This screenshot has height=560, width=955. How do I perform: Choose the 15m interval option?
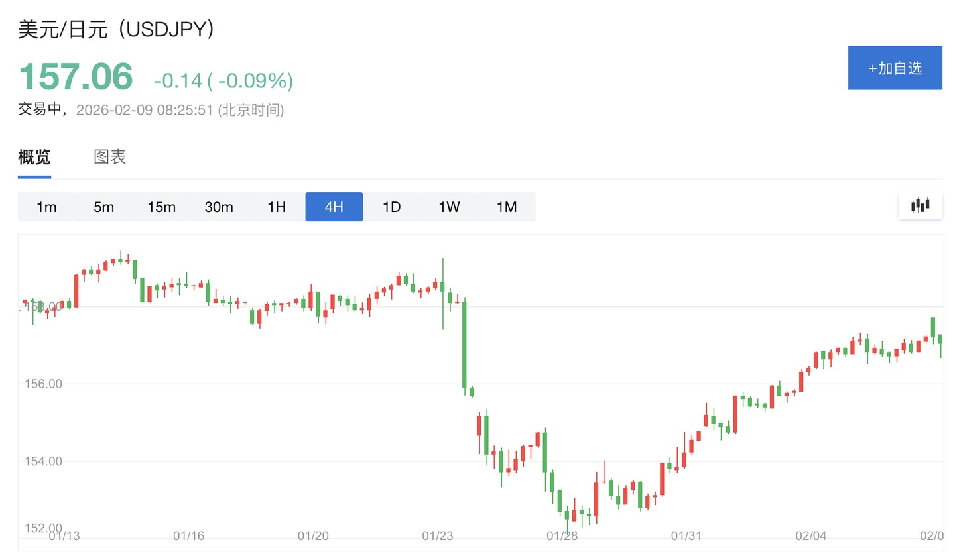(x=161, y=207)
